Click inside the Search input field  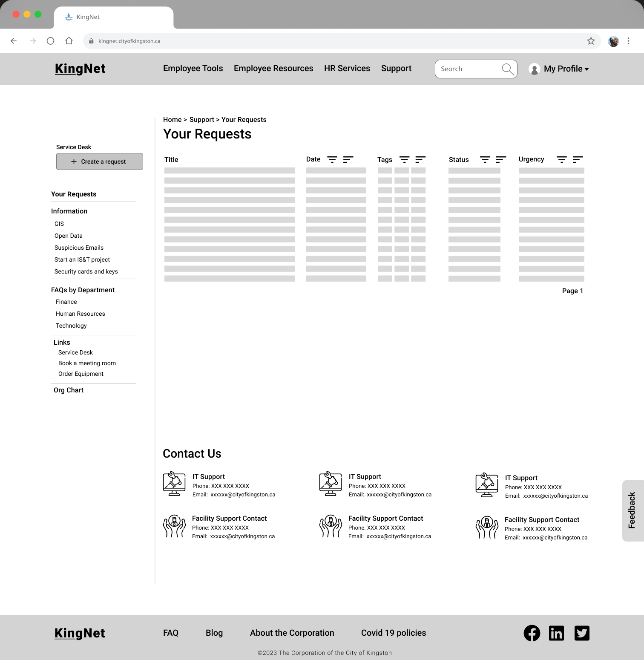[x=468, y=69]
